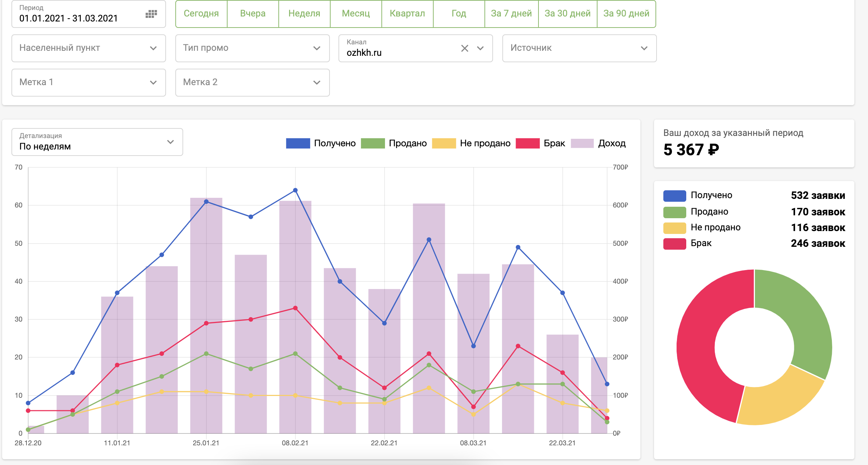Image resolution: width=868 pixels, height=465 pixels.
Task: Open the calendar grid icon in Период field
Action: [x=151, y=14]
